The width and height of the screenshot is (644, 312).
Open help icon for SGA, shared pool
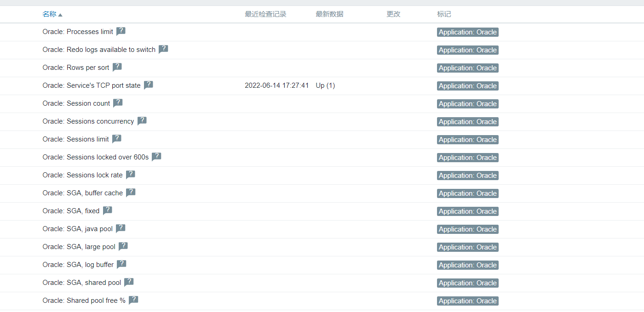[129, 282]
